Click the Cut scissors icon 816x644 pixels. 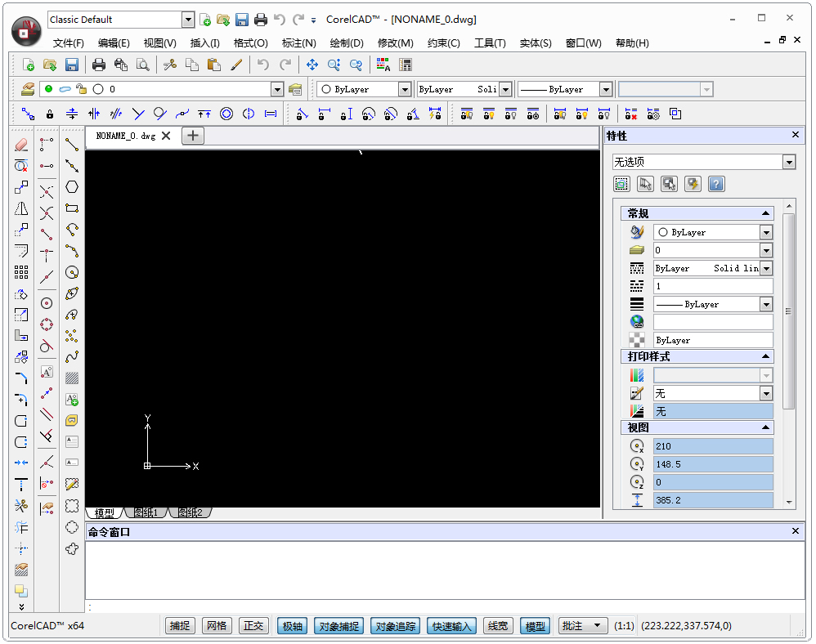coord(170,65)
